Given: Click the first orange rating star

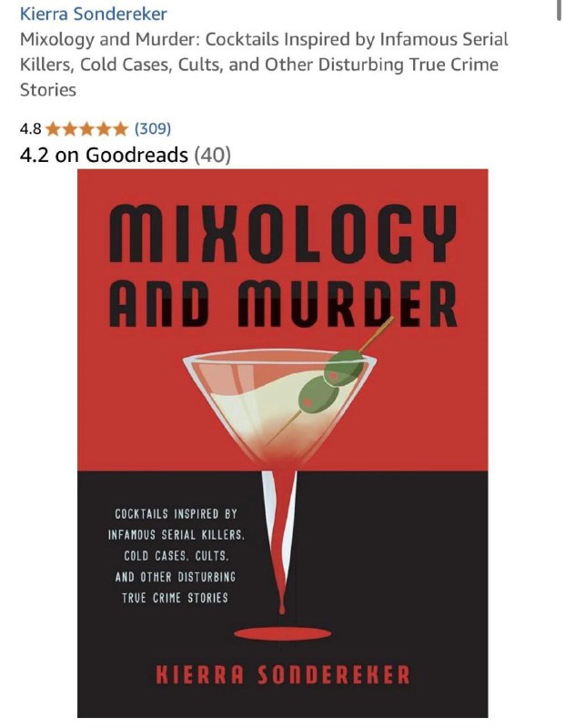Looking at the screenshot, I should [54, 128].
